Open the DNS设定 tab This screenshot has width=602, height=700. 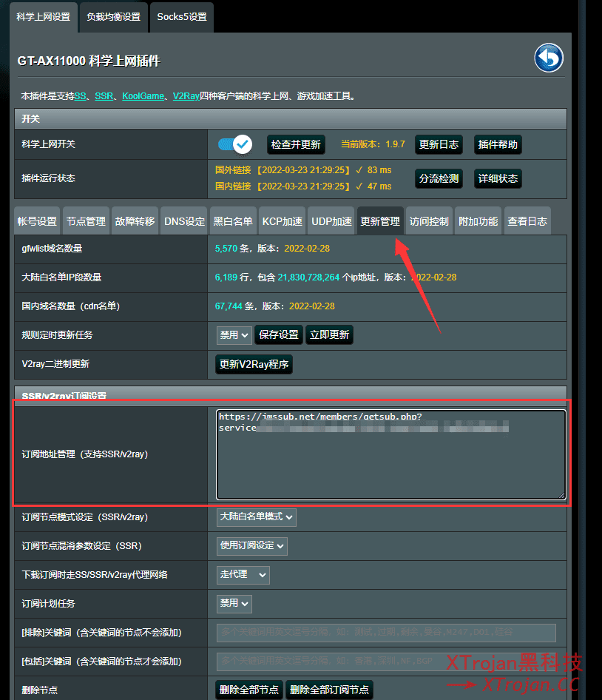coord(184,221)
